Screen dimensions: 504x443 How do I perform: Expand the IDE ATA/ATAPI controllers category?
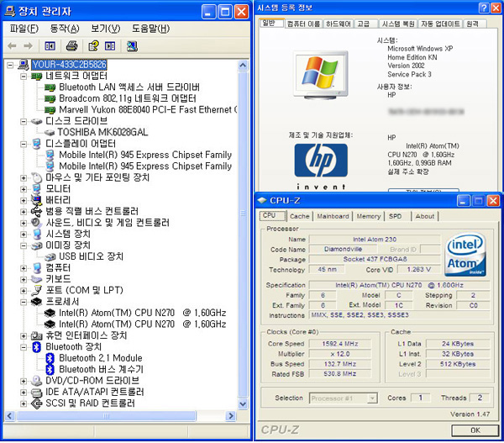pyautogui.click(x=24, y=393)
